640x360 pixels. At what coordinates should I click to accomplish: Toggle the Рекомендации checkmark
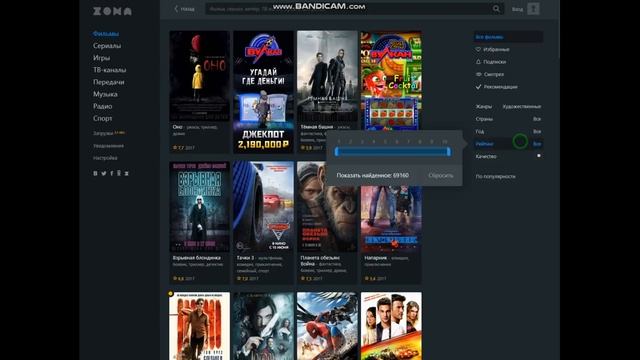pyautogui.click(x=478, y=87)
